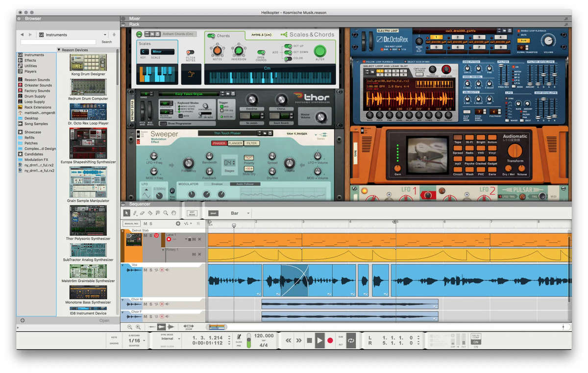Select the Magnifying glass tool in the sequencer
Screen dimensions: 588x373
tap(166, 212)
